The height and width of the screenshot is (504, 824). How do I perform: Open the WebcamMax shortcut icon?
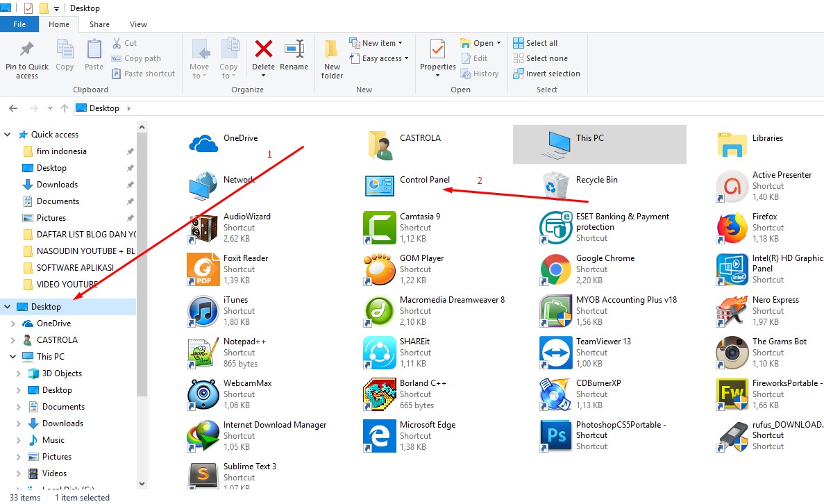point(203,394)
